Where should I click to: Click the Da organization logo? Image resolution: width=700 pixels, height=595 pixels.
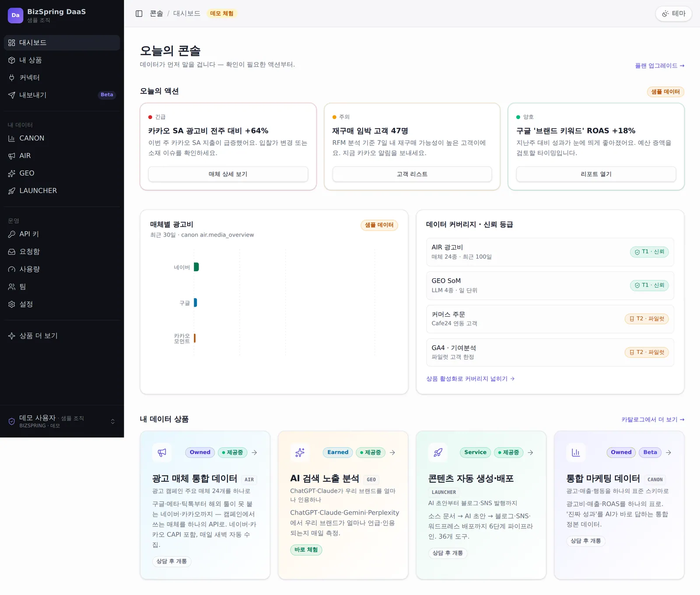point(15,15)
